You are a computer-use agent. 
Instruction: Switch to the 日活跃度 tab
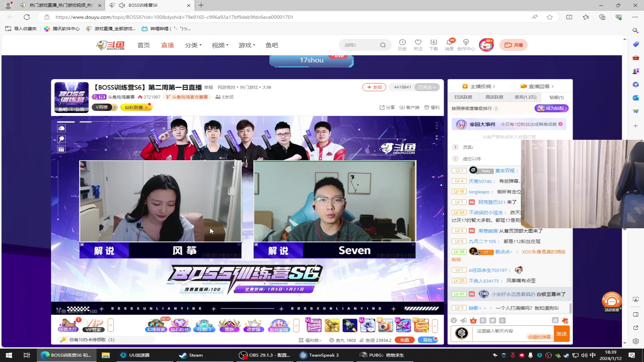[463, 97]
